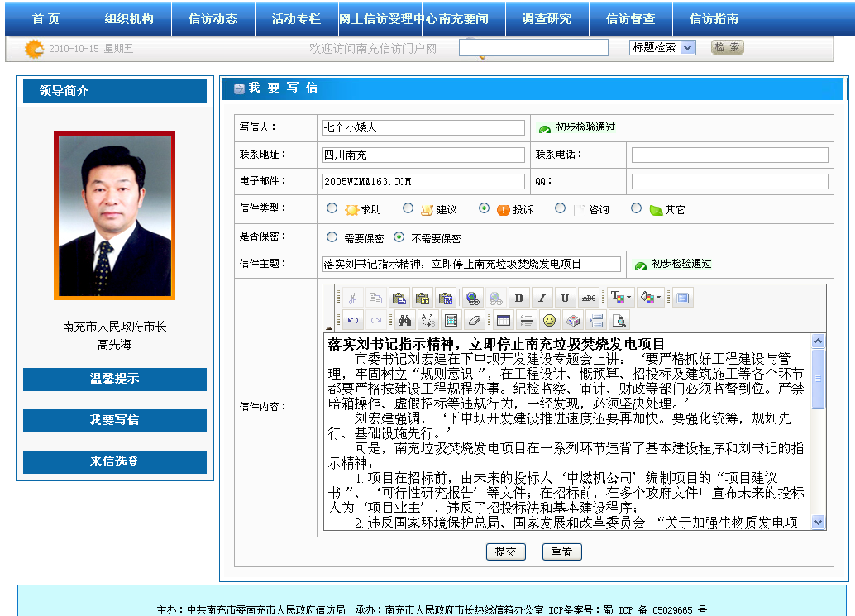
Task: Open find via the binoculars icon
Action: [404, 320]
